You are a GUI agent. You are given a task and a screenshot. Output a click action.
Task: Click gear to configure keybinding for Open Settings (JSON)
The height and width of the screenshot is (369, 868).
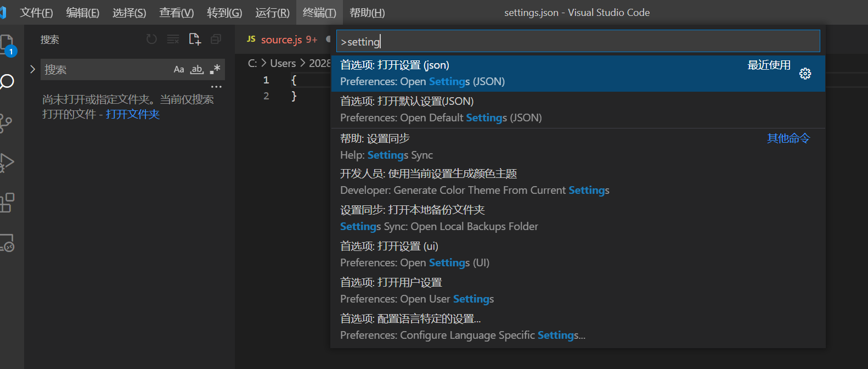click(x=805, y=74)
